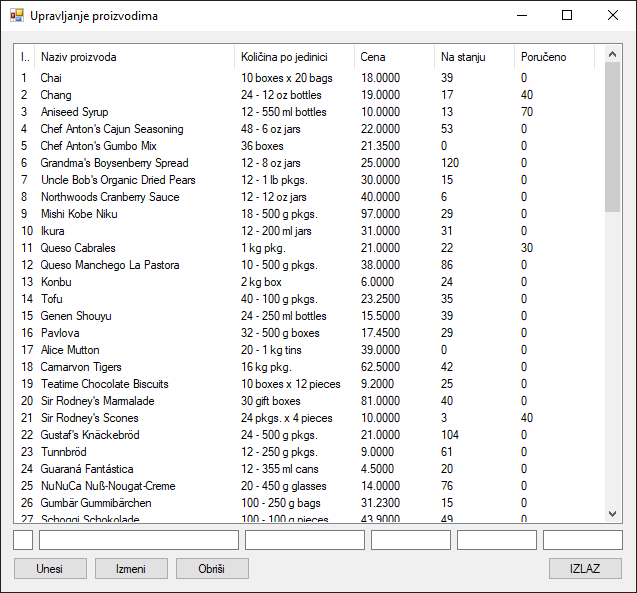Click the scroll up arrow of the list
The width and height of the screenshot is (637, 593).
click(x=613, y=52)
